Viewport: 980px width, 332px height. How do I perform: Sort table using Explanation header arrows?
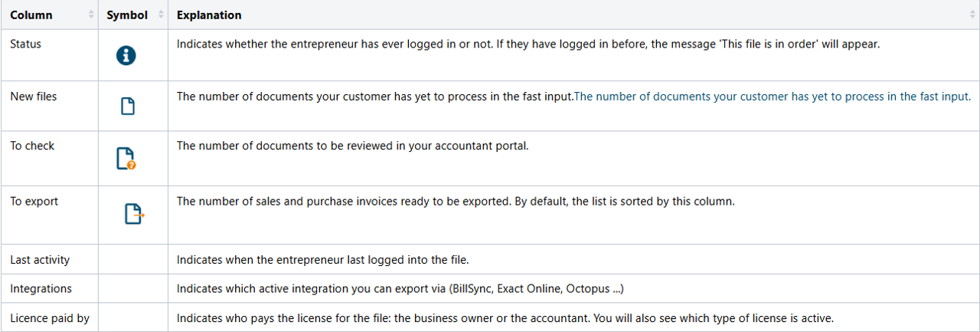(972, 15)
